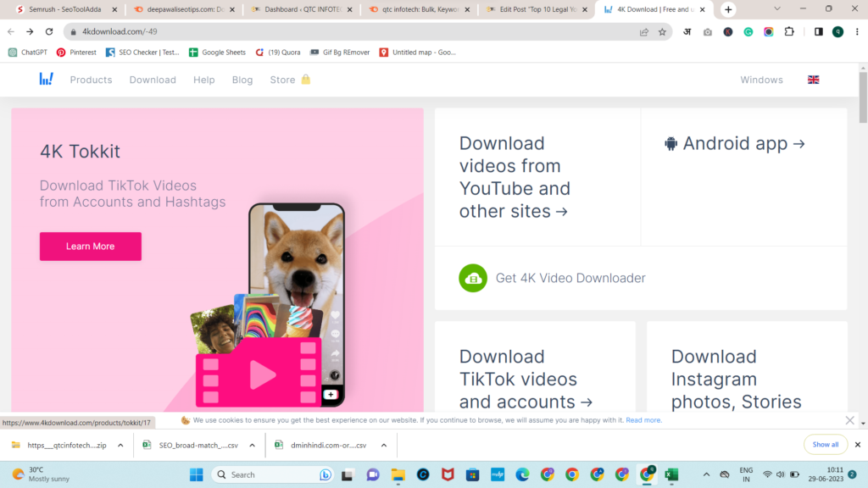Screen dimensions: 868x488
Task: Click the Learn More button
Action: (90, 247)
